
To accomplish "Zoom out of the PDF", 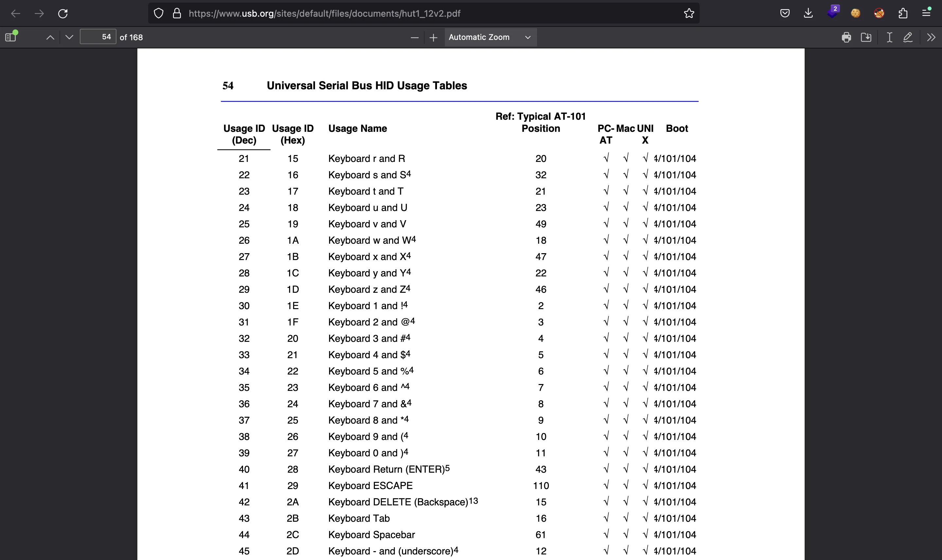I will [415, 37].
